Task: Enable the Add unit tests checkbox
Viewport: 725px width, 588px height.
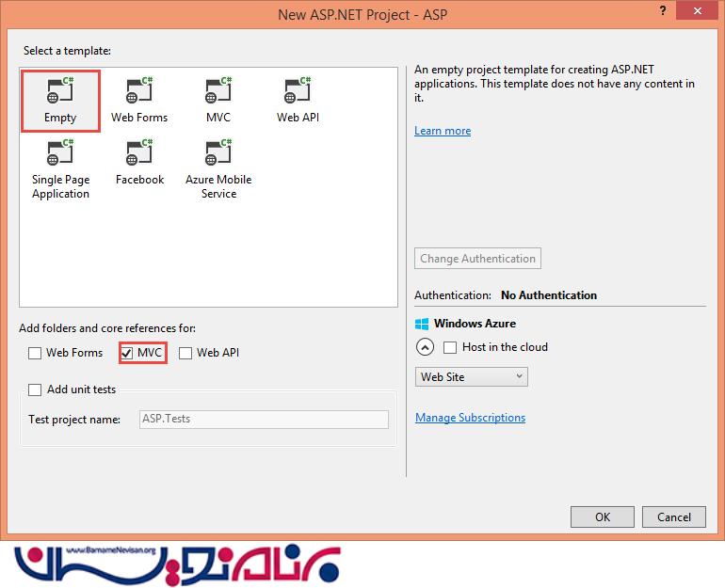Action: 36,390
